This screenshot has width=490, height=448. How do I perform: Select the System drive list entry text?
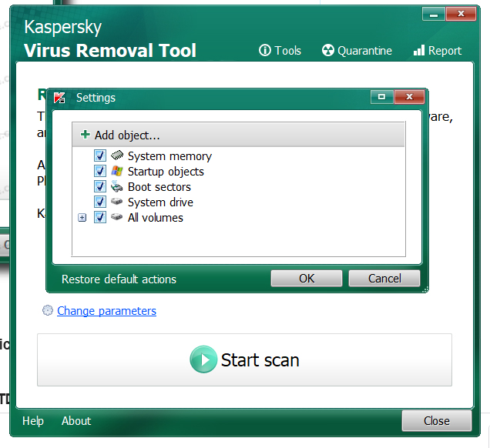160,202
